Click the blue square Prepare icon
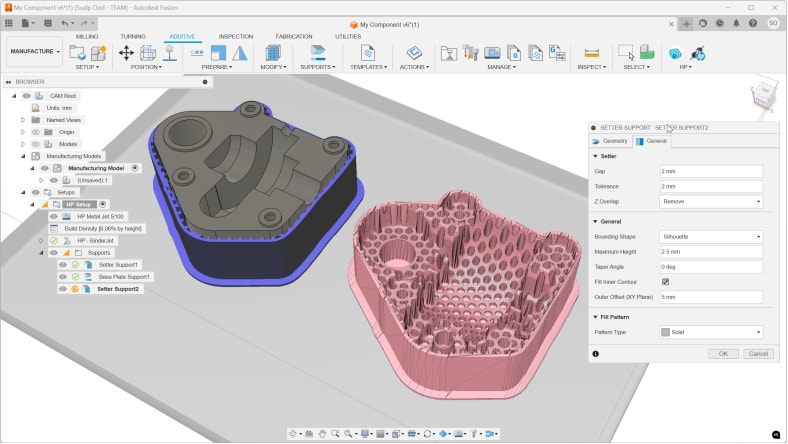 [218, 53]
